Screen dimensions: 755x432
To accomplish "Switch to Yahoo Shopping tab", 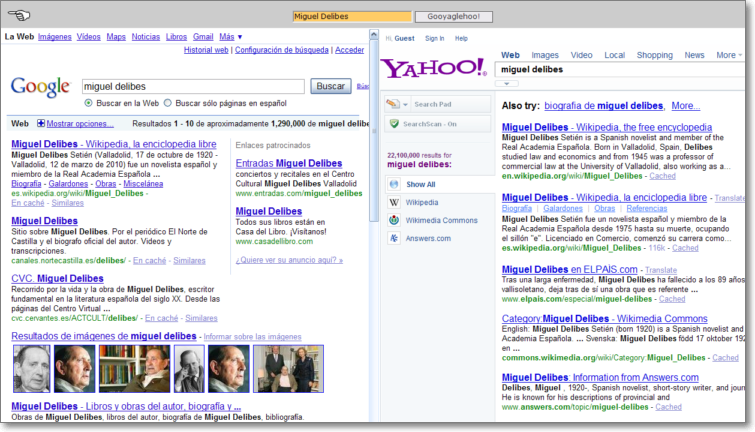I will pos(655,55).
